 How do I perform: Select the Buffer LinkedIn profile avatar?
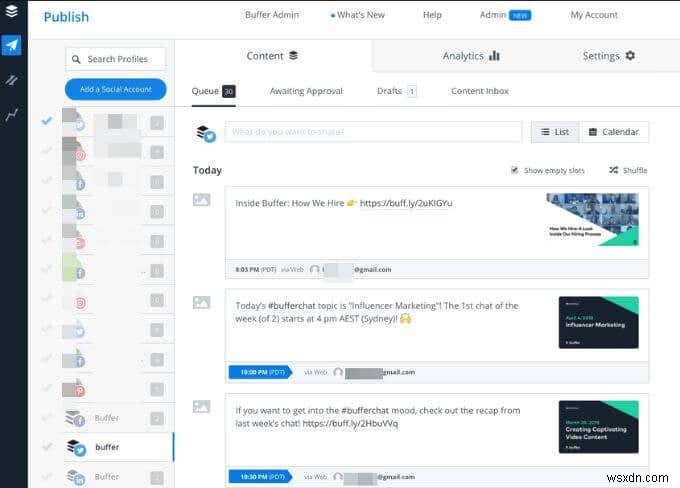(x=76, y=477)
